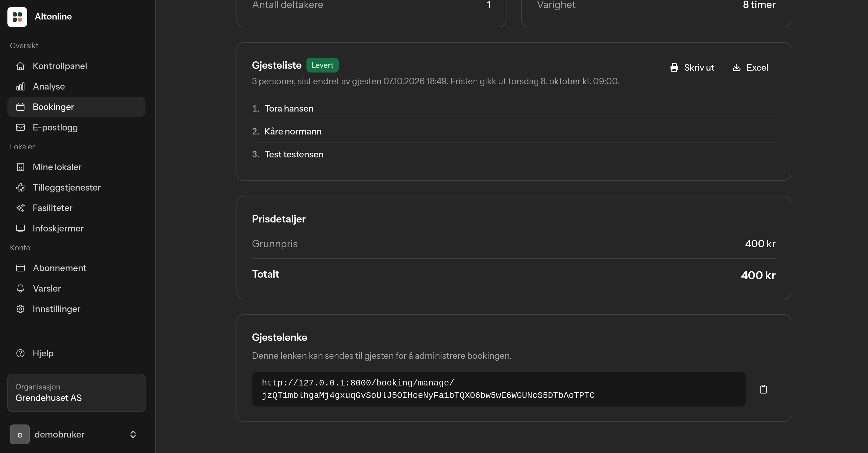
Task: Click the 'Oversikt' section label
Action: [24, 46]
